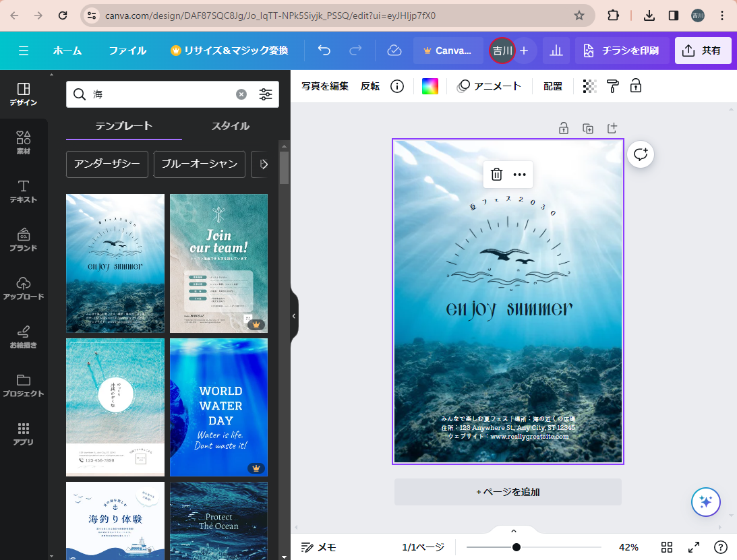737x560 pixels.
Task: Select the WORLD WATER DAY template thumbnail
Action: tap(218, 407)
